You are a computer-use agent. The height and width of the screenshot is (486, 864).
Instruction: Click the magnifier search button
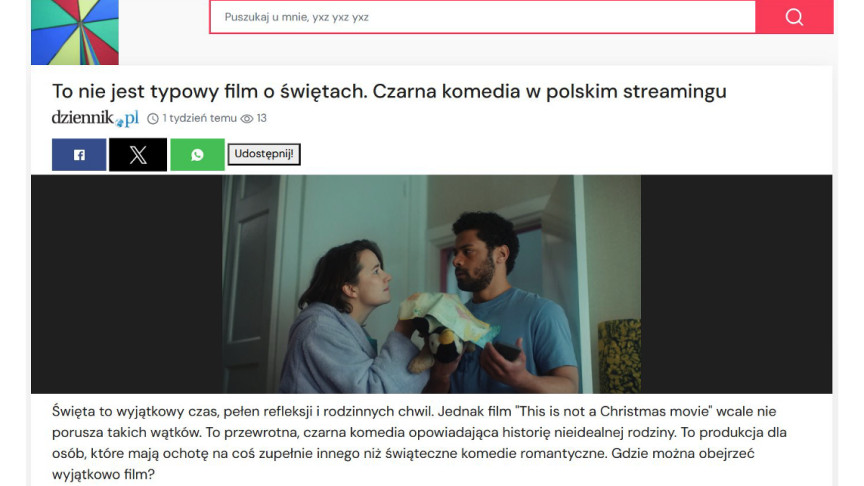click(x=794, y=17)
